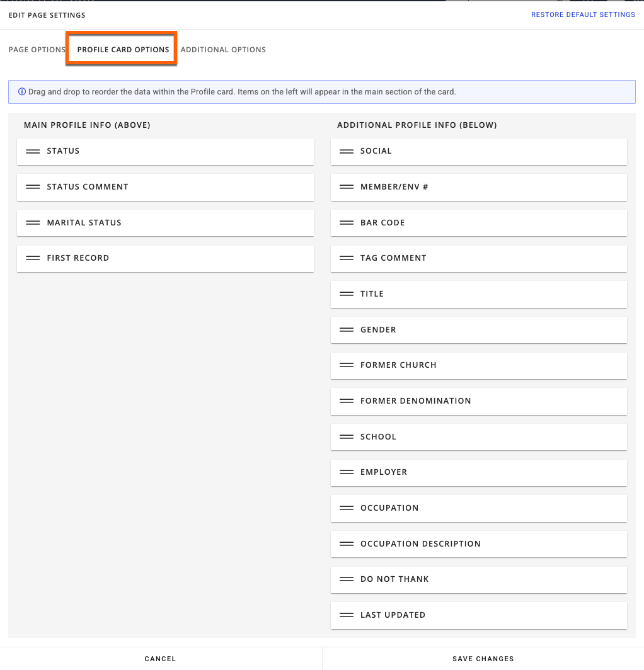Image resolution: width=644 pixels, height=670 pixels.
Task: Click the Last Updated drag handle icon
Action: point(347,615)
